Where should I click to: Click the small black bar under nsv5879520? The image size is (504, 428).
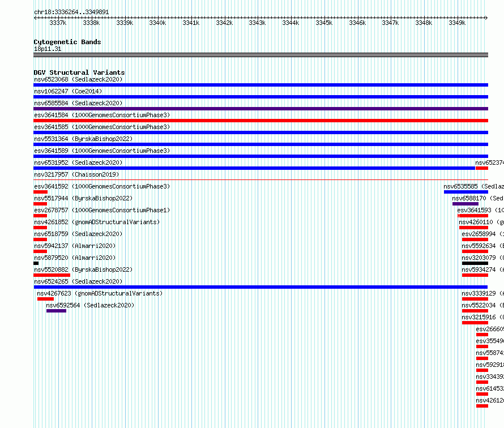pos(36,263)
